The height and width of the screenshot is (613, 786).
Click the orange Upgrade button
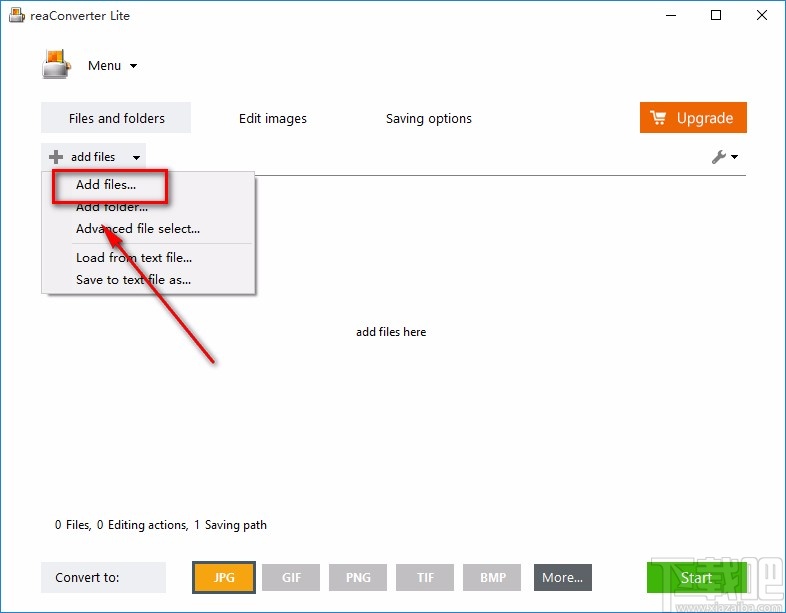(x=693, y=118)
